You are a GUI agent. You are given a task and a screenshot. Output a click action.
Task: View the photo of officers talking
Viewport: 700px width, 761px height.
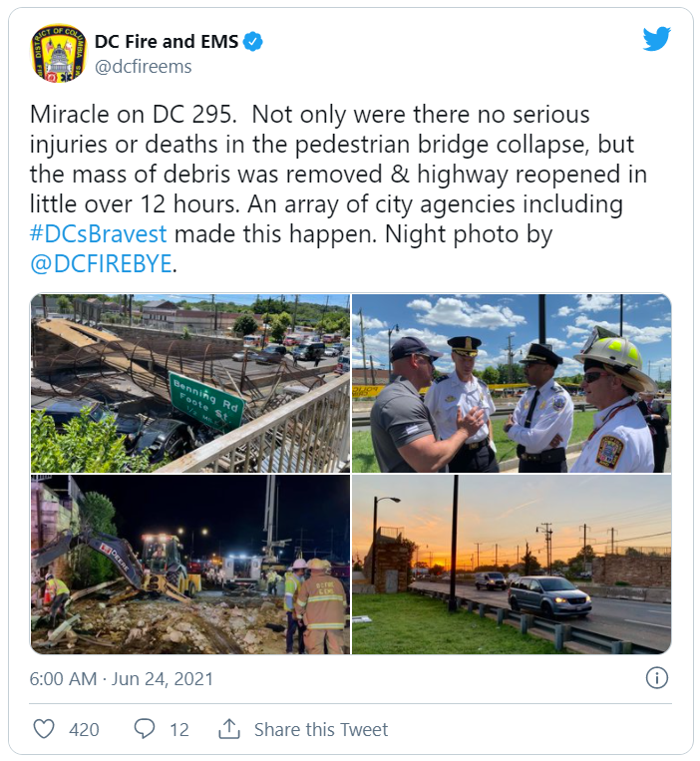pos(512,383)
